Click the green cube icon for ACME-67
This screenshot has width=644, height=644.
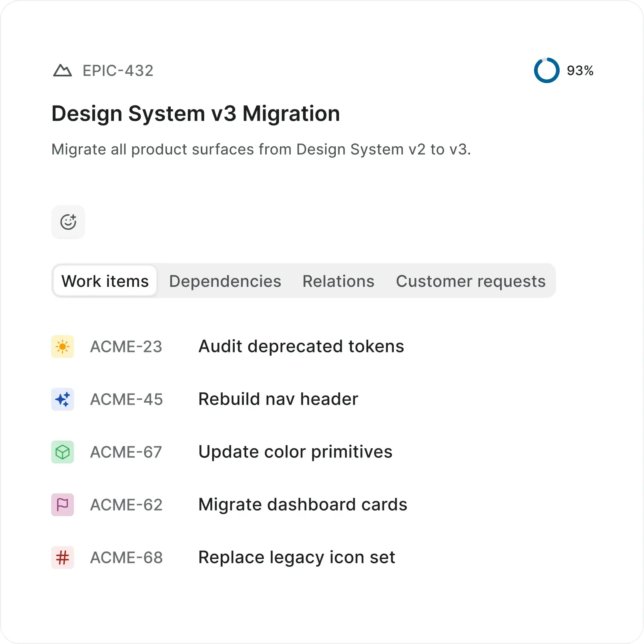click(62, 452)
